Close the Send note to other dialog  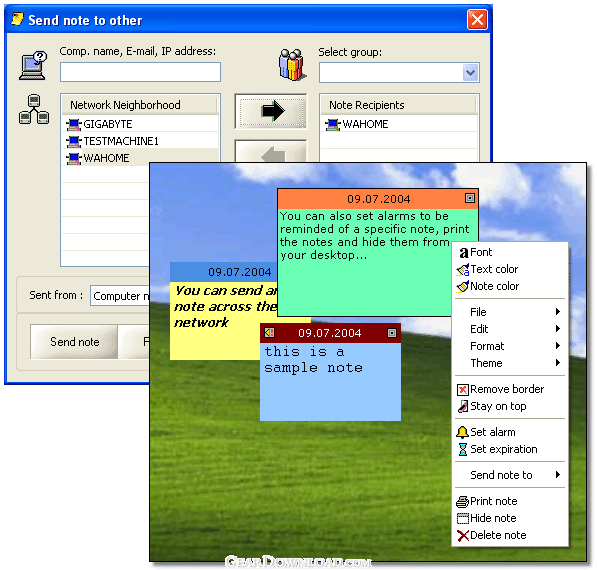(477, 20)
